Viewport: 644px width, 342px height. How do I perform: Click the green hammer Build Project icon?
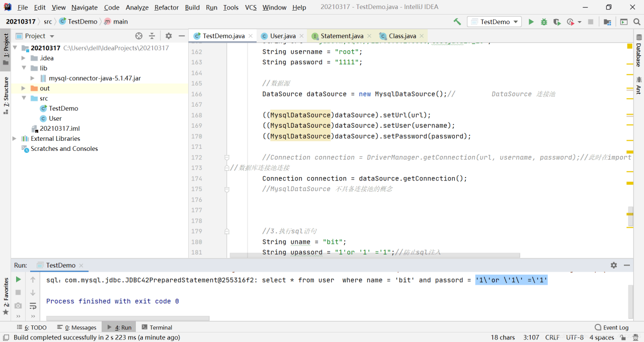click(x=457, y=22)
